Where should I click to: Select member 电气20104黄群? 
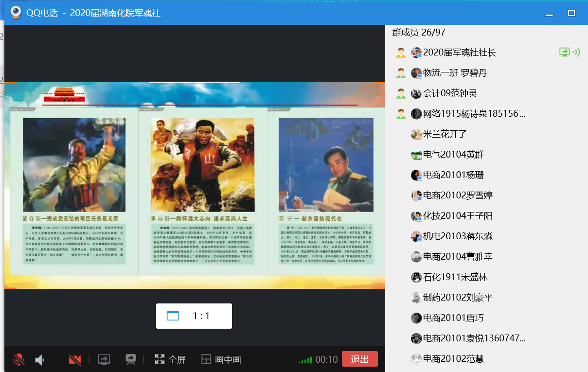click(x=453, y=155)
